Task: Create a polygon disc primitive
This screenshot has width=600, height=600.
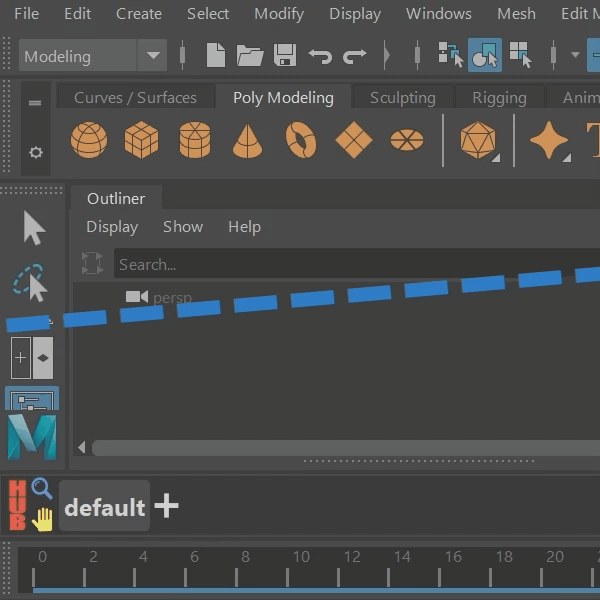Action: coord(407,140)
